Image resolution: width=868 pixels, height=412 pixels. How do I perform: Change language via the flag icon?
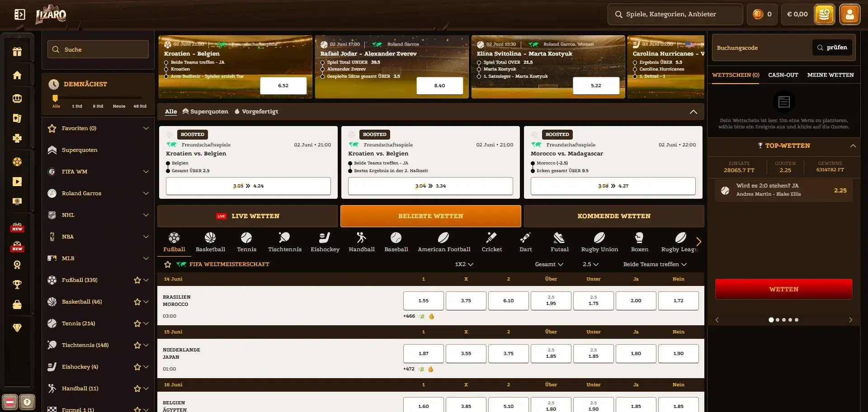[10, 402]
